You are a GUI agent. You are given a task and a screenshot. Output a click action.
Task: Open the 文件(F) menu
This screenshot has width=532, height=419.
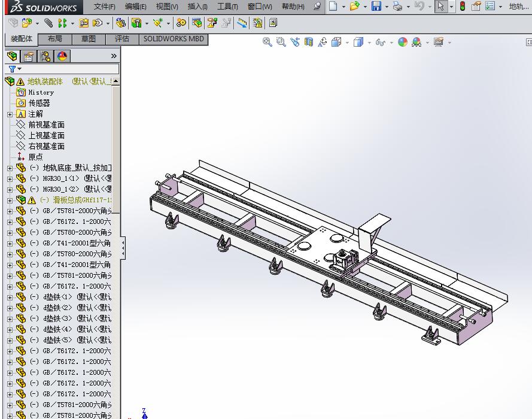[x=104, y=7]
